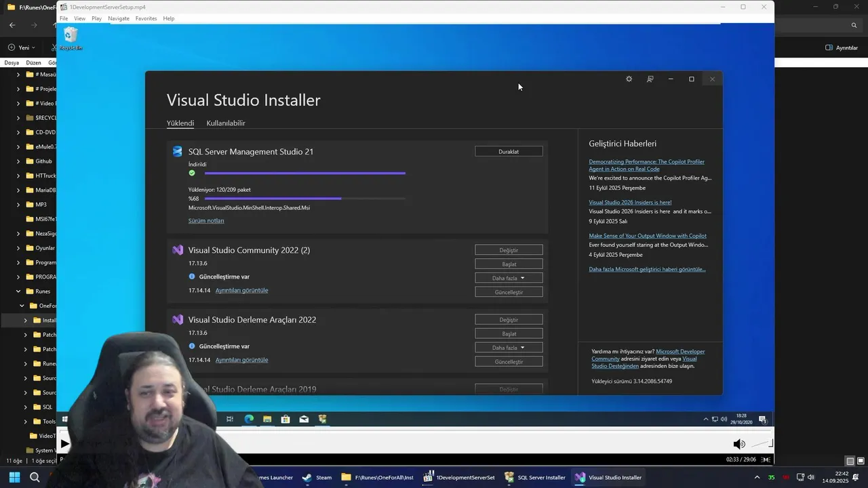Open Democratizing Performance Copilot Profiler article
The height and width of the screenshot is (488, 868).
[x=646, y=165]
